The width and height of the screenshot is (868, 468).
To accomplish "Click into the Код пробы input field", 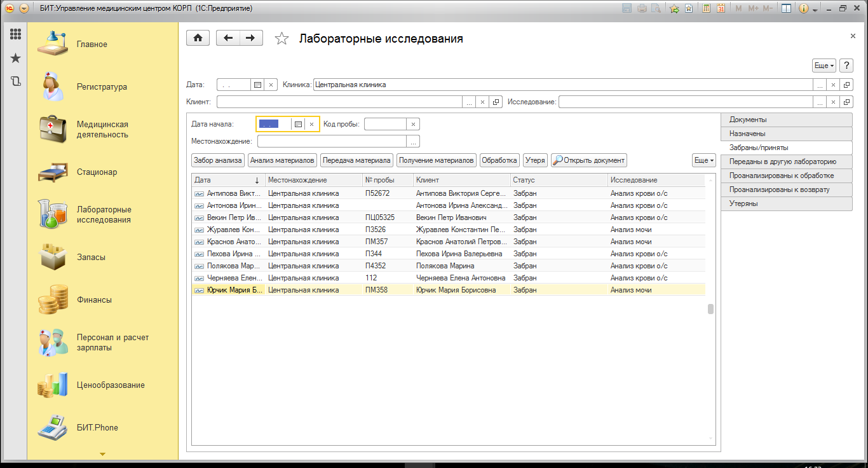I will (385, 125).
